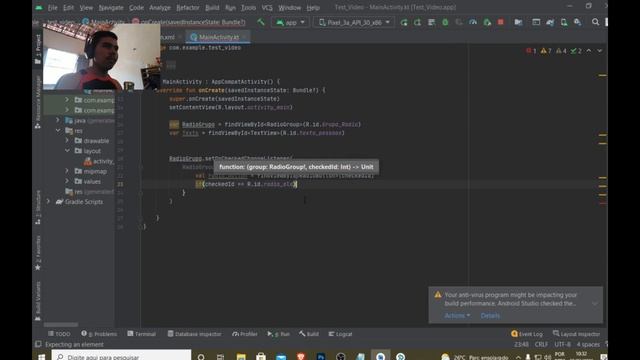Click the red error count indicator

click(x=531, y=51)
